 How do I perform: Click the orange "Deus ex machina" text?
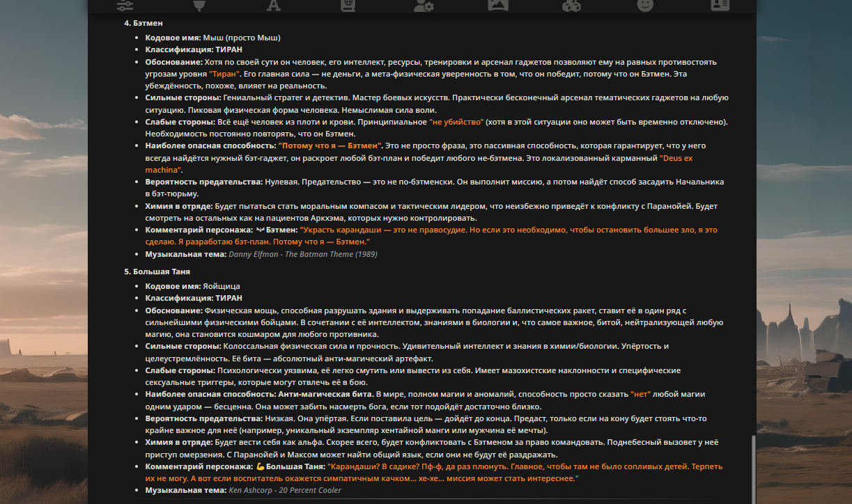click(419, 164)
